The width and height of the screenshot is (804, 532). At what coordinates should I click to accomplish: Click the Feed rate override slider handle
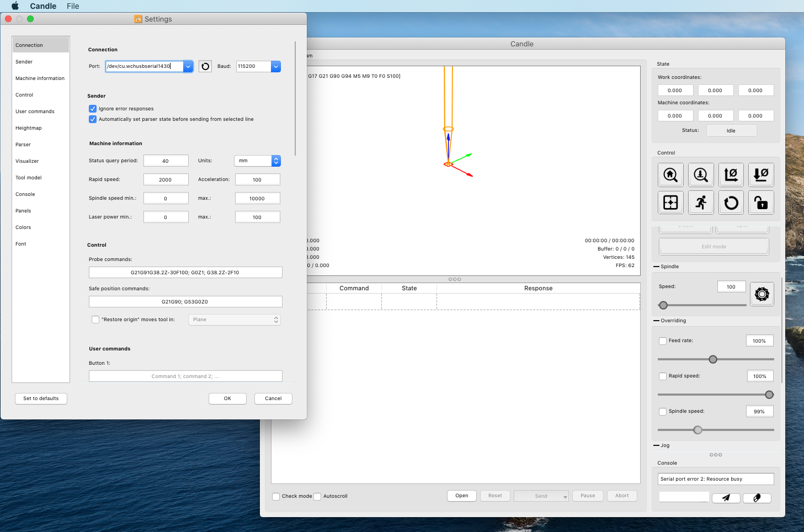[713, 359]
